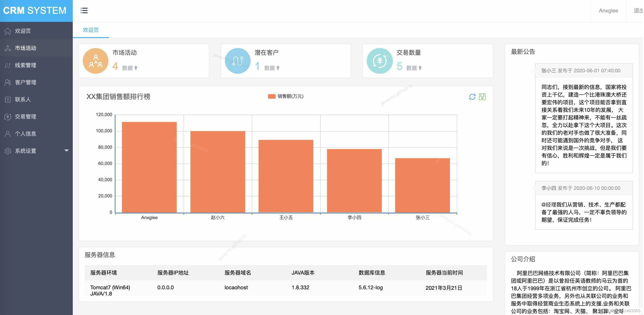The width and height of the screenshot is (644, 315).
Task: Click the gear icon for 系统设置
Action: coord(8,151)
